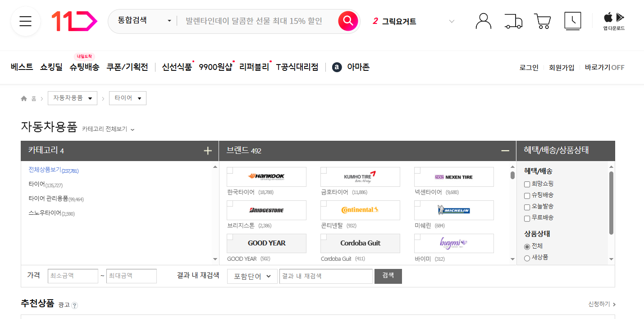Click the recently viewed clock icon

(x=572, y=21)
